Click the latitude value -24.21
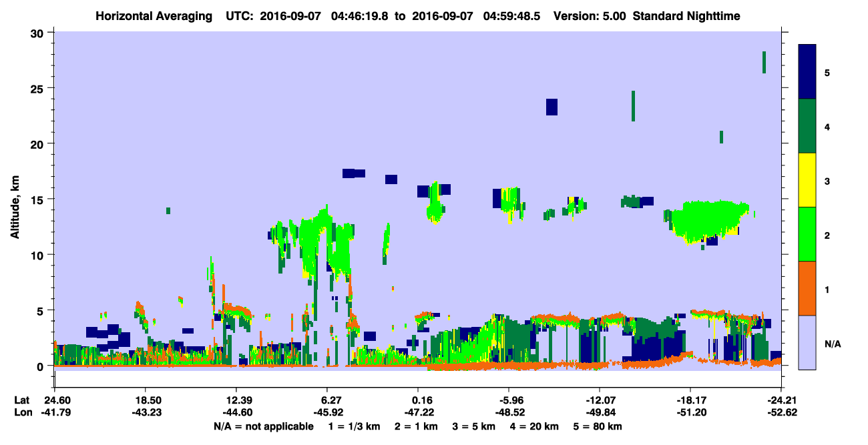The height and width of the screenshot is (445, 868). tap(783, 400)
